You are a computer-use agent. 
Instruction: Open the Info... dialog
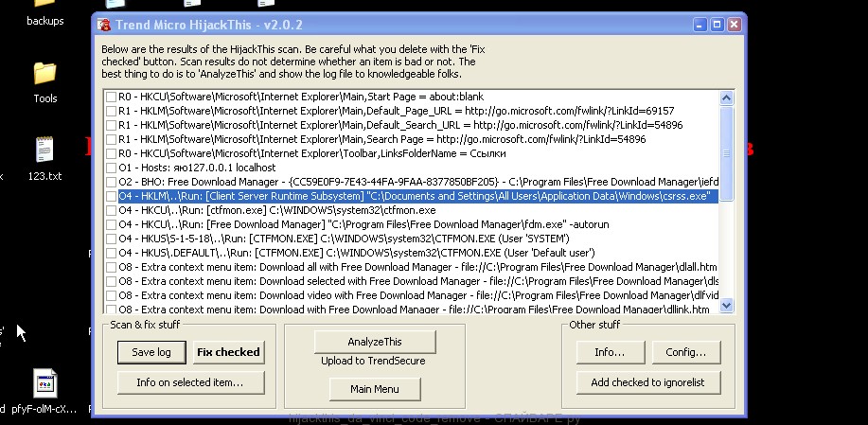point(610,352)
